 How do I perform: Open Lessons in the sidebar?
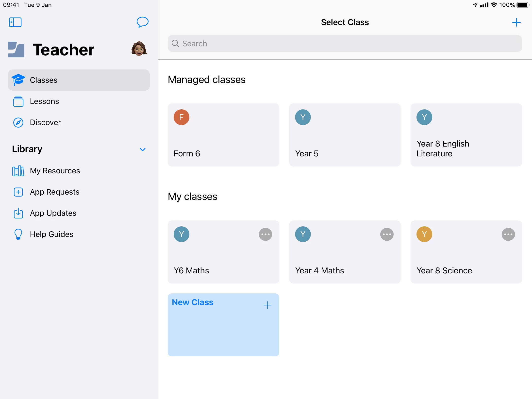[44, 101]
